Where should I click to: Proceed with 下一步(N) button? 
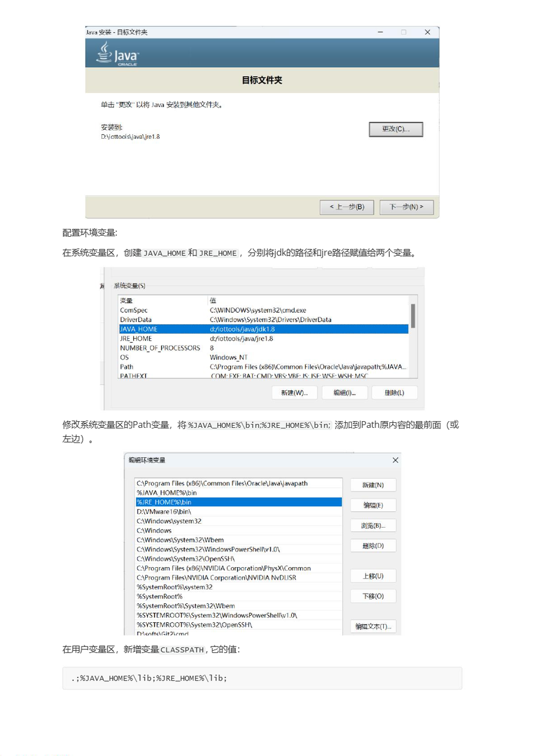point(406,207)
